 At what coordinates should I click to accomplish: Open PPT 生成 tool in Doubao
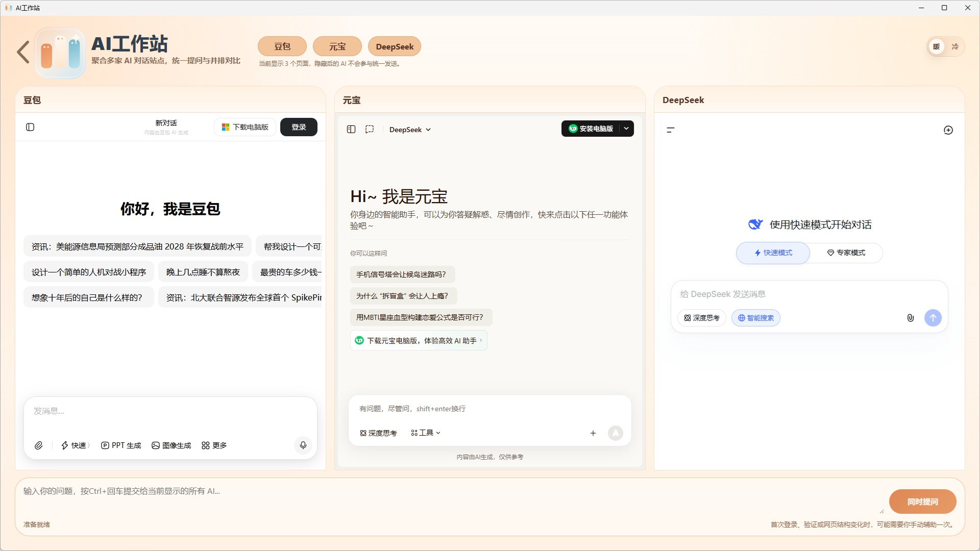point(121,445)
